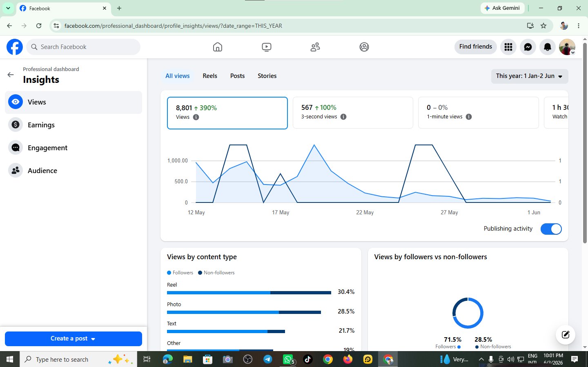Click the 71.5% Followers figure

point(452,340)
